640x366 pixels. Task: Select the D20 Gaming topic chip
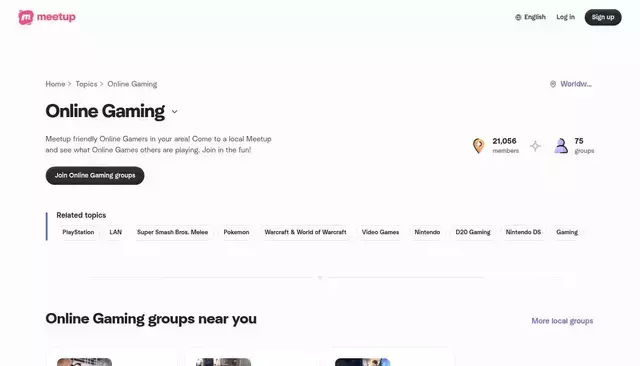473,232
